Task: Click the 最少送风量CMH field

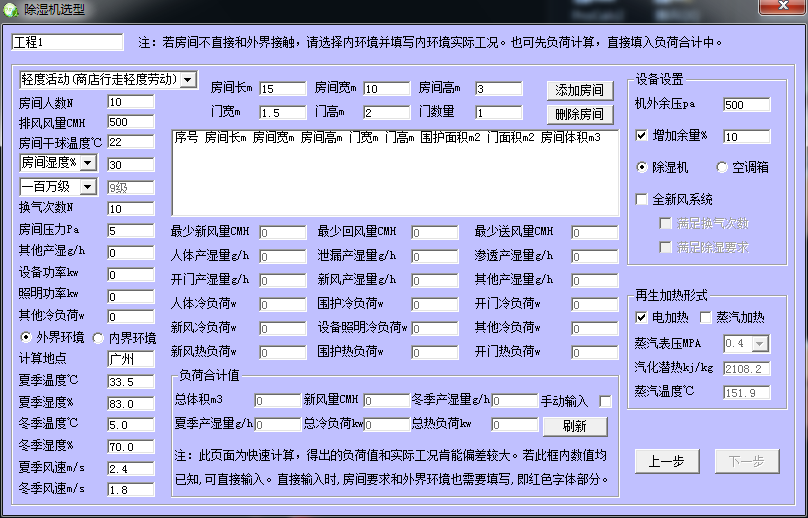Action: click(x=595, y=232)
